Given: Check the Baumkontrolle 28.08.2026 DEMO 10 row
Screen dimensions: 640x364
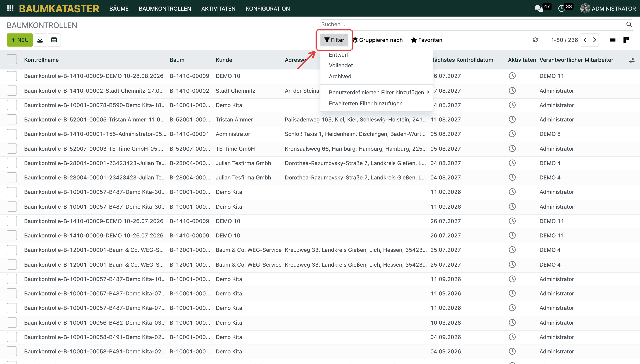Looking at the screenshot, I should [x=12, y=76].
